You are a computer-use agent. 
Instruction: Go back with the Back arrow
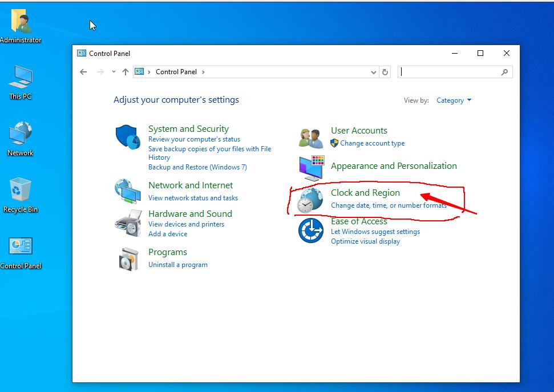tap(83, 72)
